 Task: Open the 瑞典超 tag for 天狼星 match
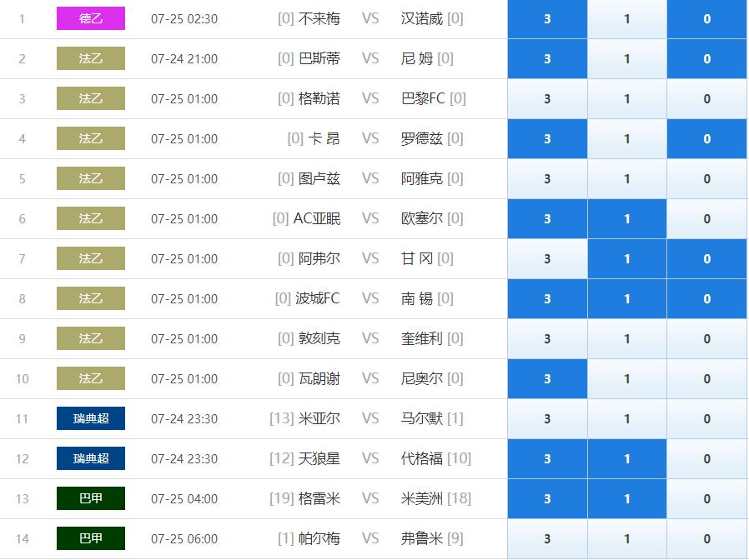click(x=91, y=458)
